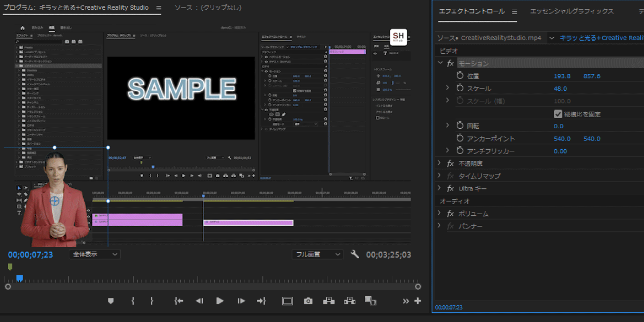The width and height of the screenshot is (644, 322).
Task: Expand the Ultra キー effect section
Action: click(440, 188)
